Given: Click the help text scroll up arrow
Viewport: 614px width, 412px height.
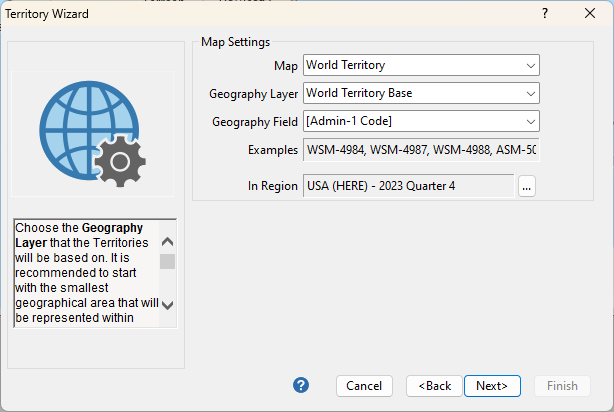Looking at the screenshot, I should coord(167,242).
